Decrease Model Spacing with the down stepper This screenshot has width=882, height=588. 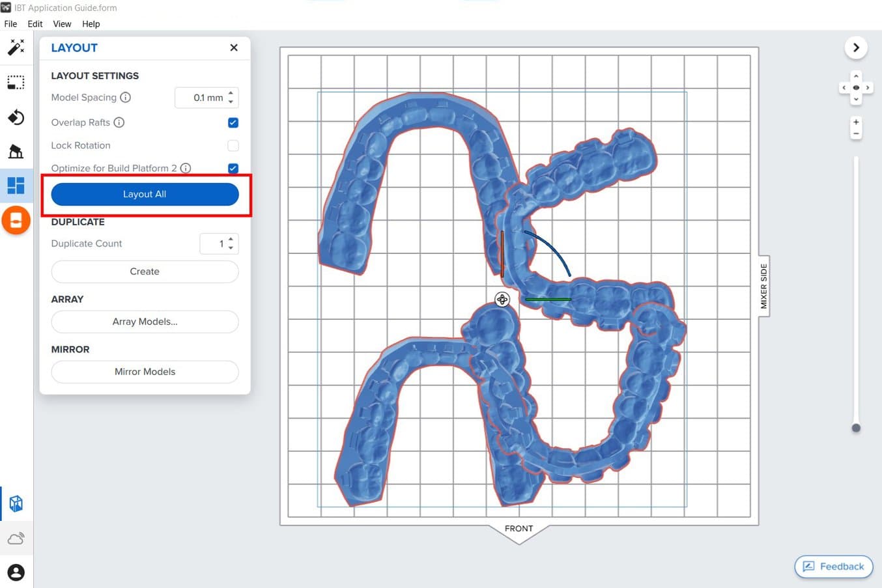tap(231, 102)
